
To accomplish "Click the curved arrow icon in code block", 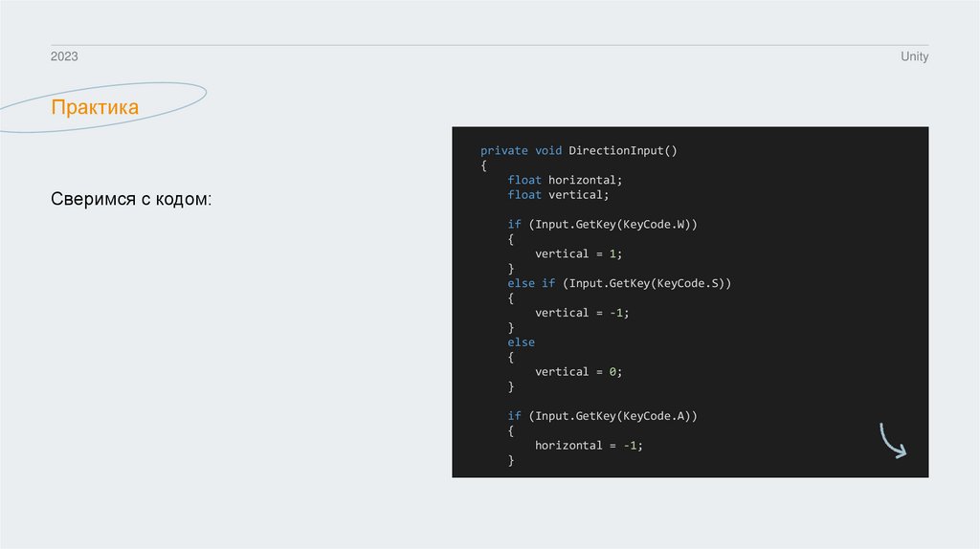I will [x=892, y=441].
